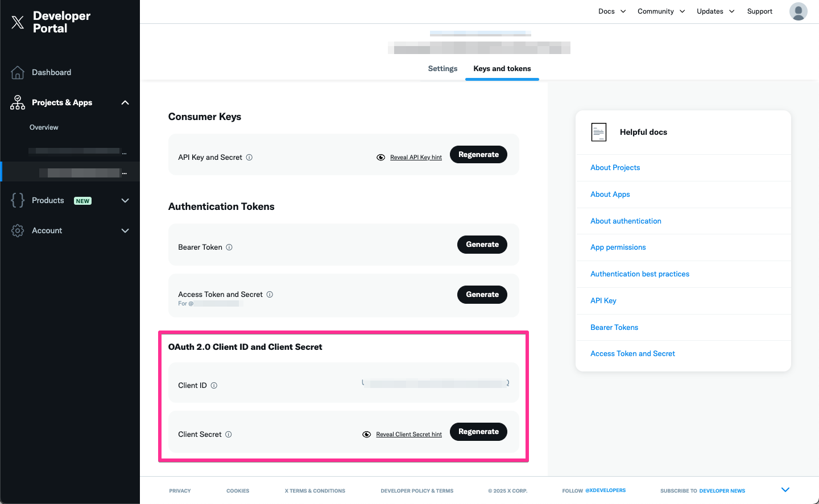The width and height of the screenshot is (819, 504).
Task: Click the Projects & Apps hierarchy icon
Action: [x=18, y=102]
